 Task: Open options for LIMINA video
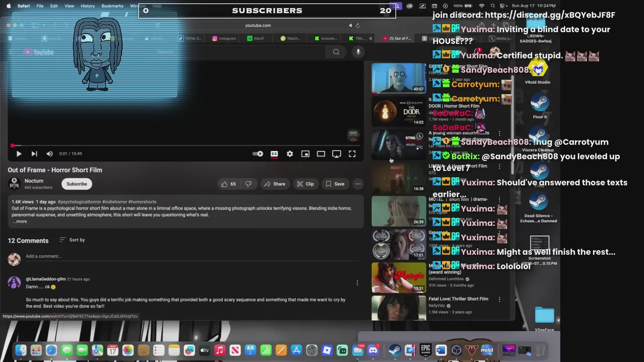coord(499,166)
